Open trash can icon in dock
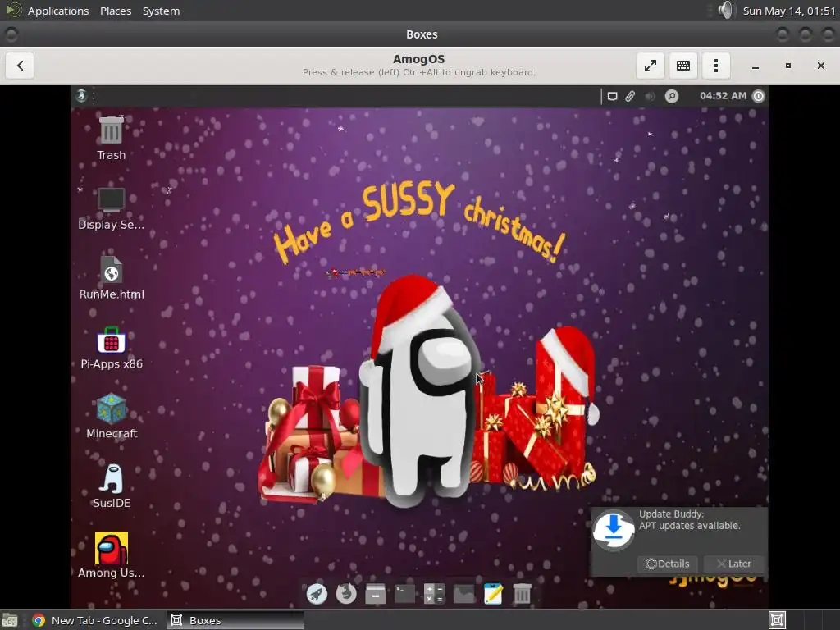The height and width of the screenshot is (630, 840). coord(522,594)
